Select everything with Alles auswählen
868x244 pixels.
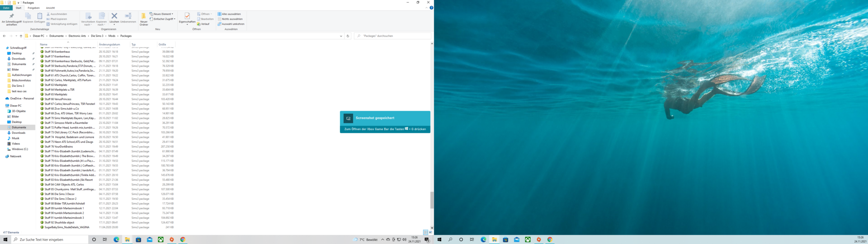229,14
